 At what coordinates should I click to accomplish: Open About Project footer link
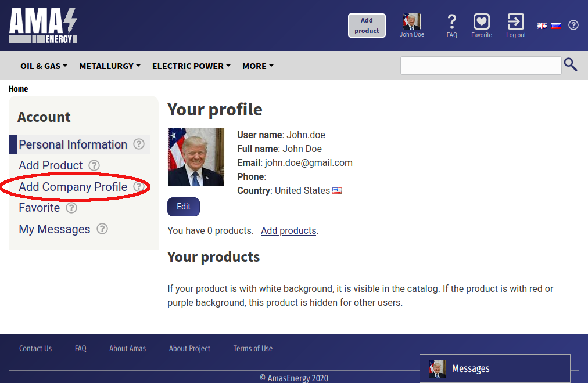click(x=189, y=348)
